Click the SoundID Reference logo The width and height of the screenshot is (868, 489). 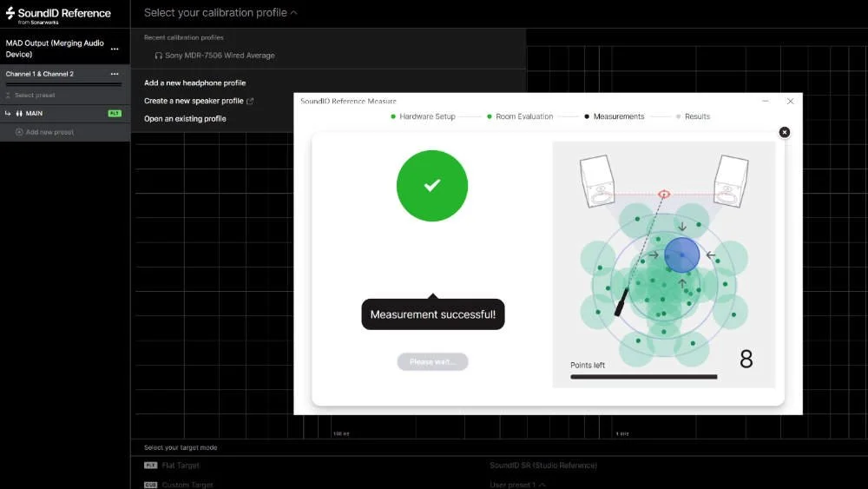(58, 15)
